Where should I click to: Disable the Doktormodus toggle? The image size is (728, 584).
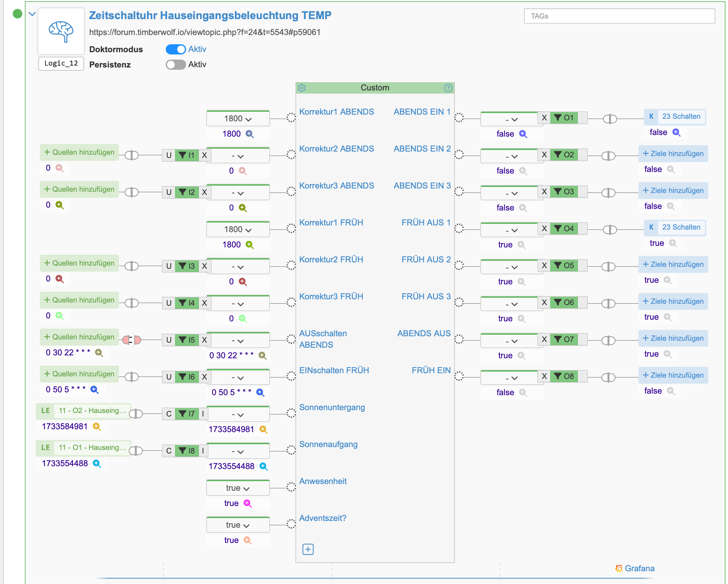(176, 49)
